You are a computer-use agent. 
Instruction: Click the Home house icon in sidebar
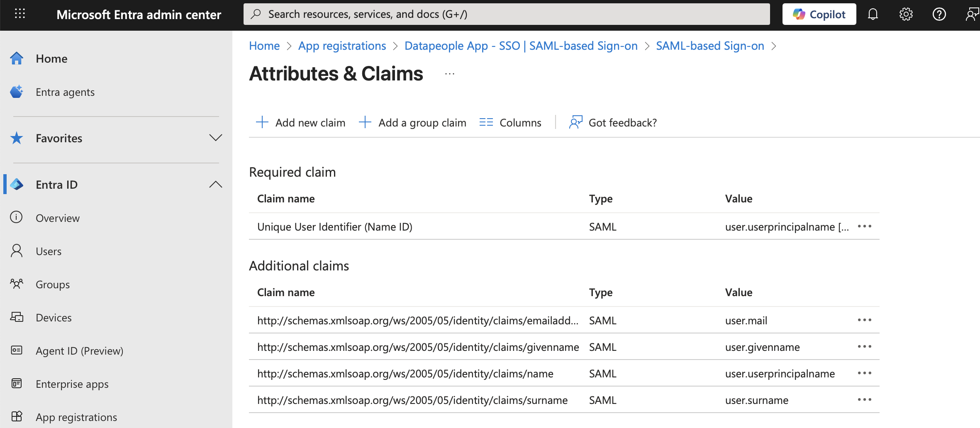click(x=17, y=58)
